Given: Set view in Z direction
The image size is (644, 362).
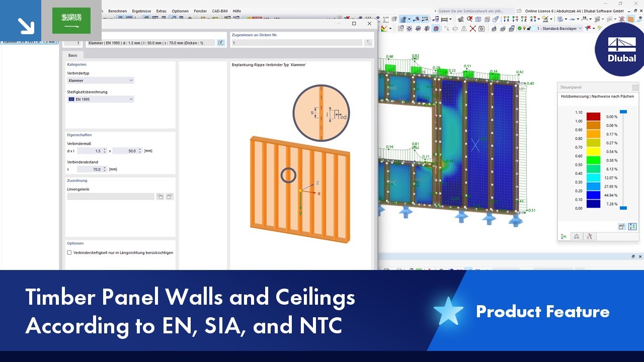Looking at the screenshot, I should (x=524, y=19).
